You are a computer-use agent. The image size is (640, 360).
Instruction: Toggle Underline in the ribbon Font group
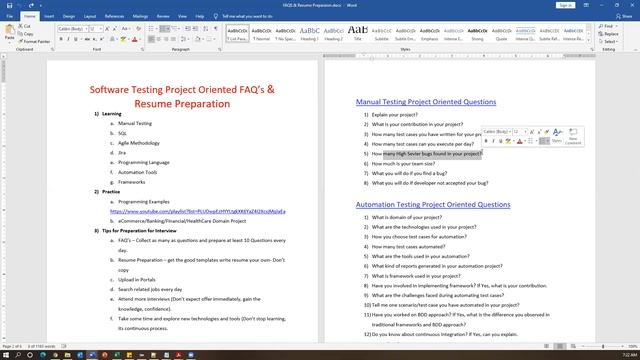click(x=76, y=39)
